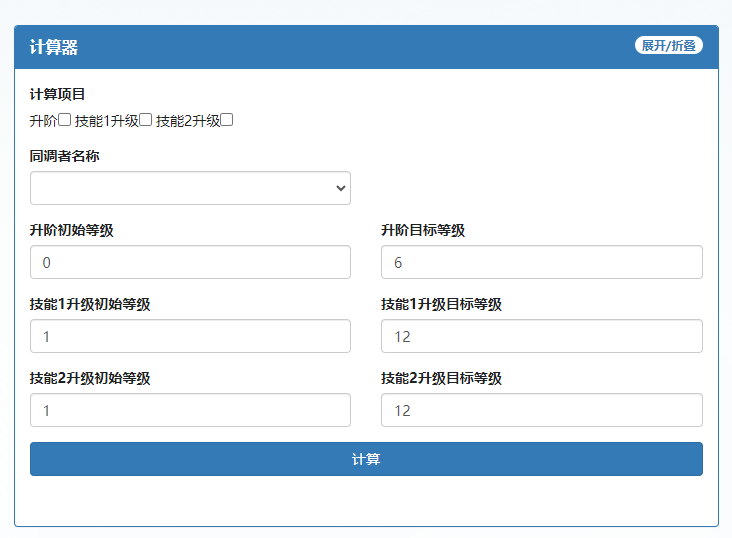Click the 技能2升级目标等级 input field
The width and height of the screenshot is (732, 538).
pyautogui.click(x=541, y=410)
